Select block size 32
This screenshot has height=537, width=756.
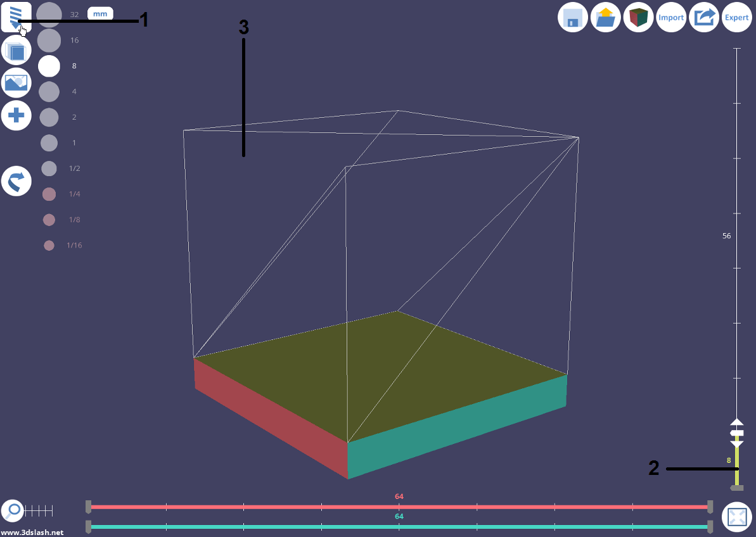click(49, 14)
